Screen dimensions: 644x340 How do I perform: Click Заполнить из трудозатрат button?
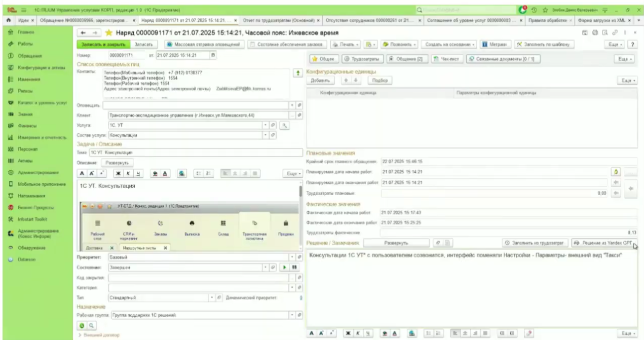pyautogui.click(x=535, y=243)
